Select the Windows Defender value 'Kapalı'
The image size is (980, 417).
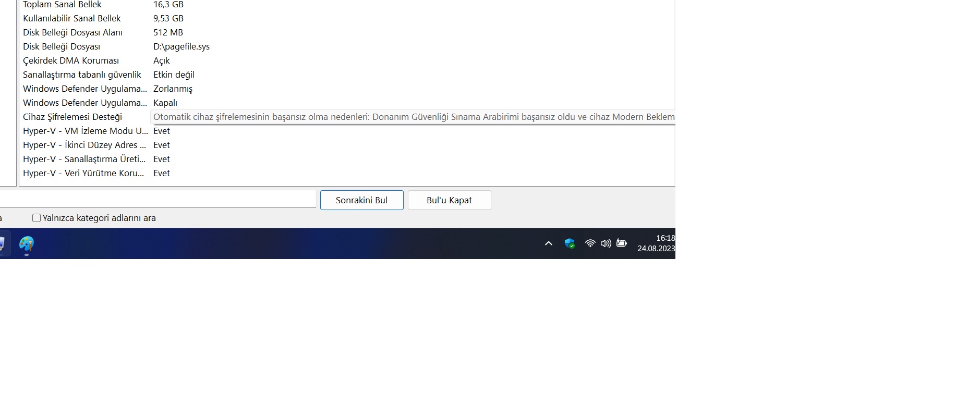[x=165, y=103]
